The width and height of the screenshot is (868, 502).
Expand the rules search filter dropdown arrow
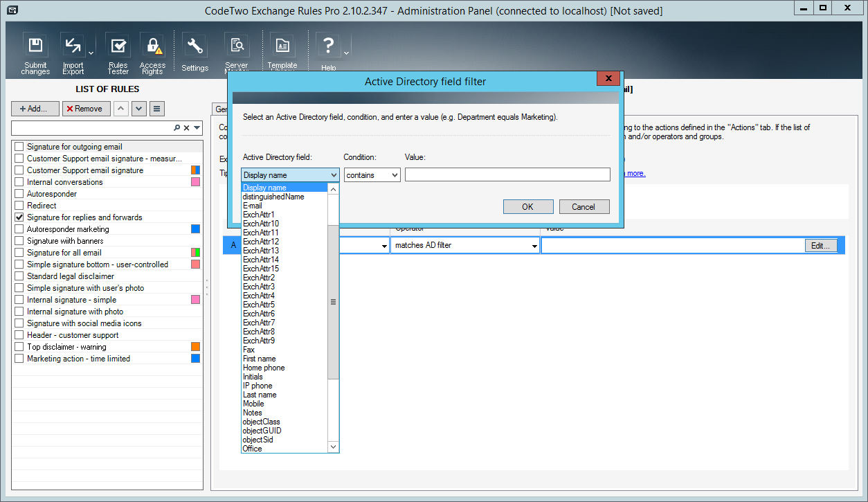pyautogui.click(x=197, y=128)
